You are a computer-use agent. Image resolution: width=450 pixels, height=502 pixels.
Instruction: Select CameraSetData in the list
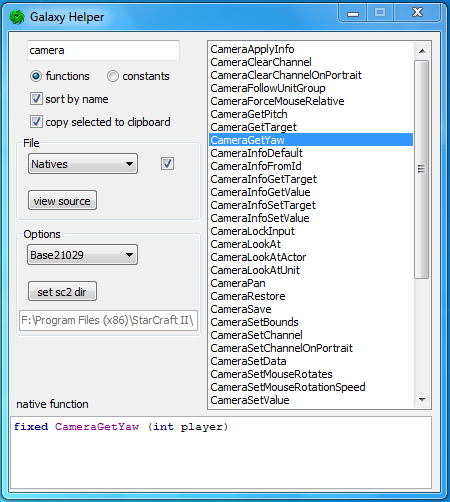coord(311,361)
